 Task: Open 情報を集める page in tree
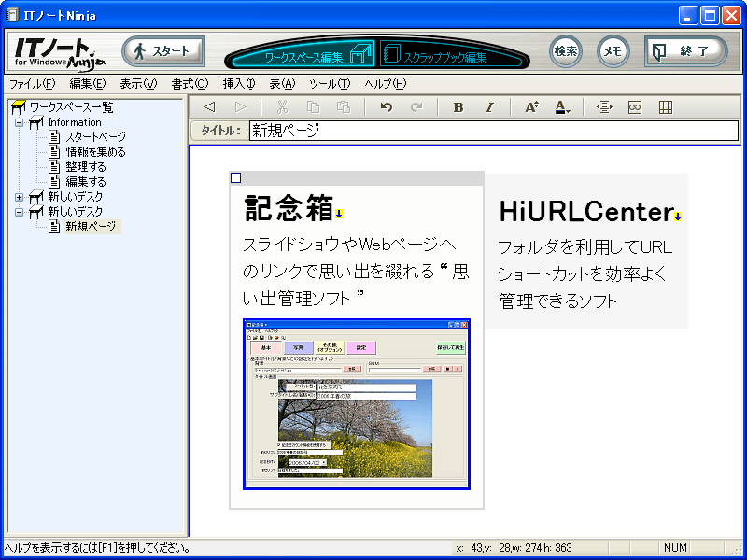pos(96,152)
